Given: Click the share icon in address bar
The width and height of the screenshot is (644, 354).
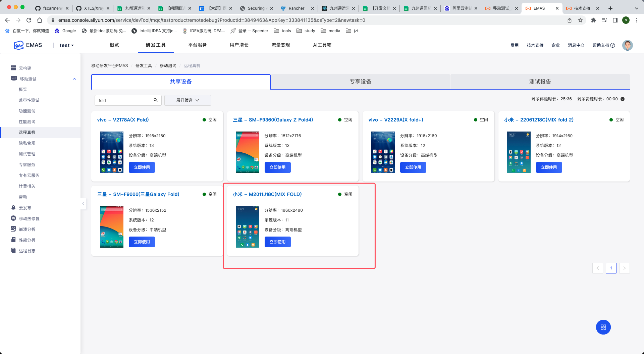Looking at the screenshot, I should (x=570, y=20).
